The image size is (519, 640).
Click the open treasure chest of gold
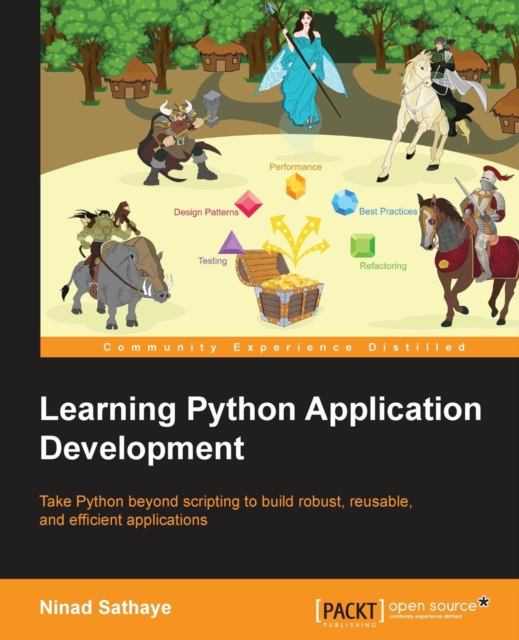click(x=280, y=287)
